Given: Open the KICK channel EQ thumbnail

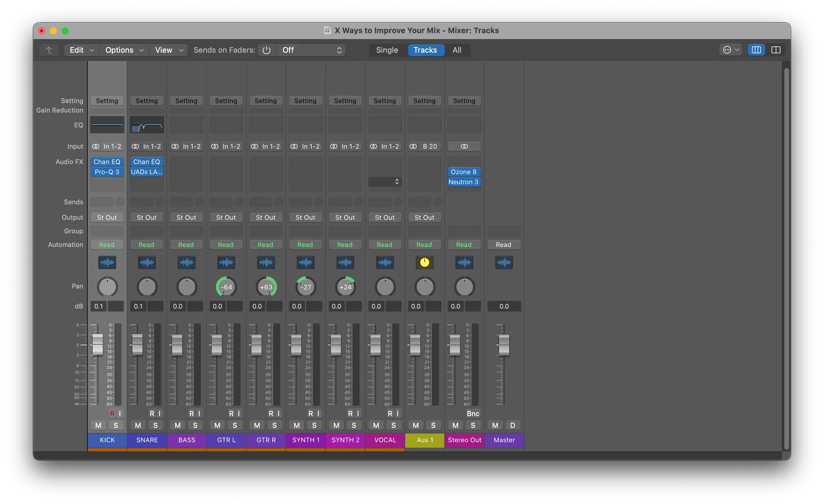Looking at the screenshot, I should [107, 125].
